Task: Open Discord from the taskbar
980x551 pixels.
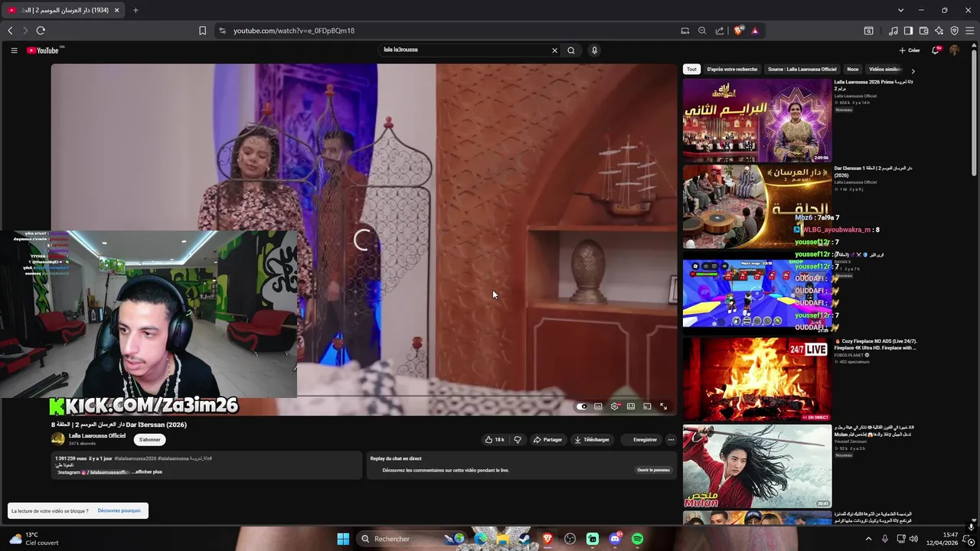Action: coord(615,539)
